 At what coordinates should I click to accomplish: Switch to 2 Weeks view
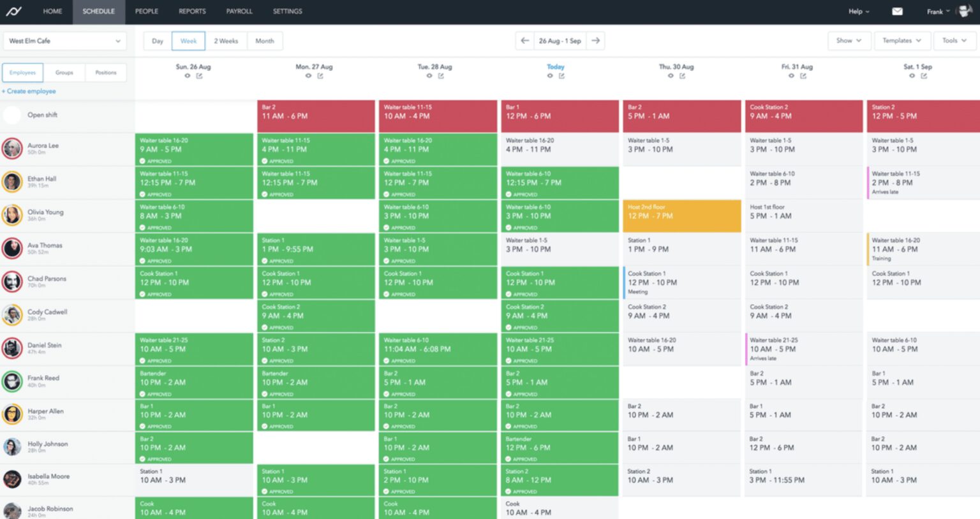click(226, 41)
